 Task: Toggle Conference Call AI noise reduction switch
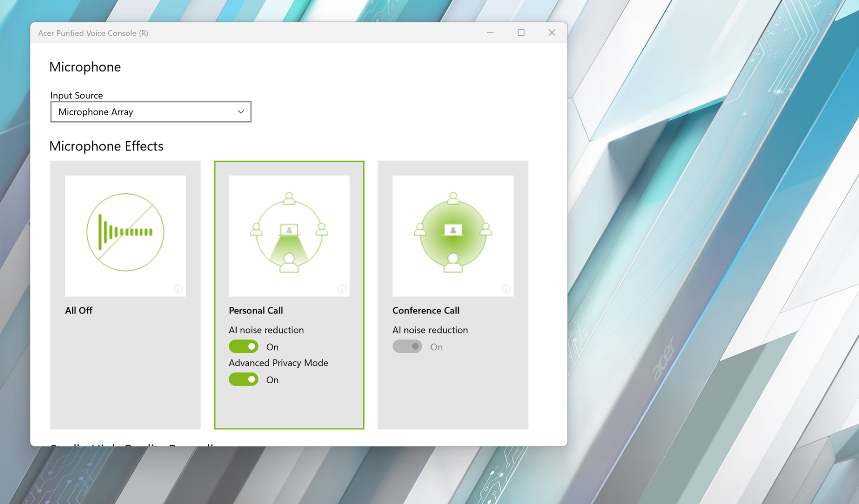pos(407,347)
